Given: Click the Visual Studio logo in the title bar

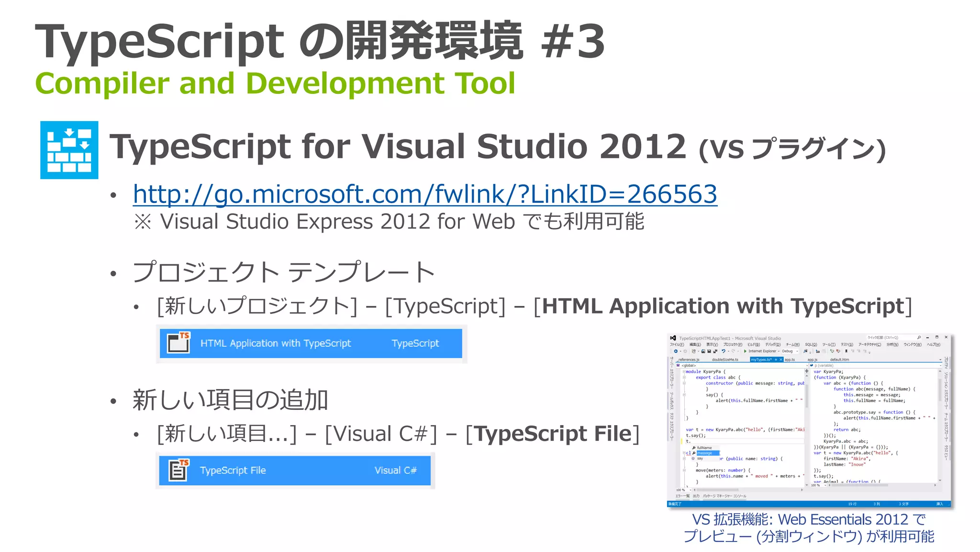Looking at the screenshot, I should (673, 338).
